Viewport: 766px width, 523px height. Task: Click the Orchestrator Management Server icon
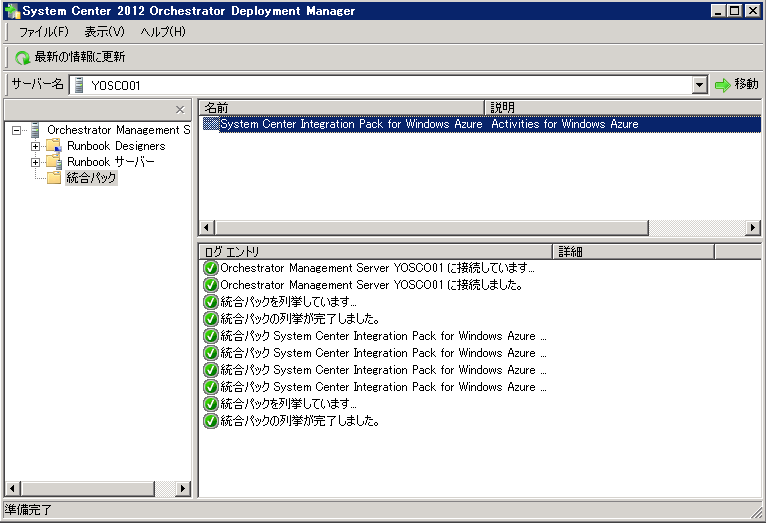click(35, 130)
